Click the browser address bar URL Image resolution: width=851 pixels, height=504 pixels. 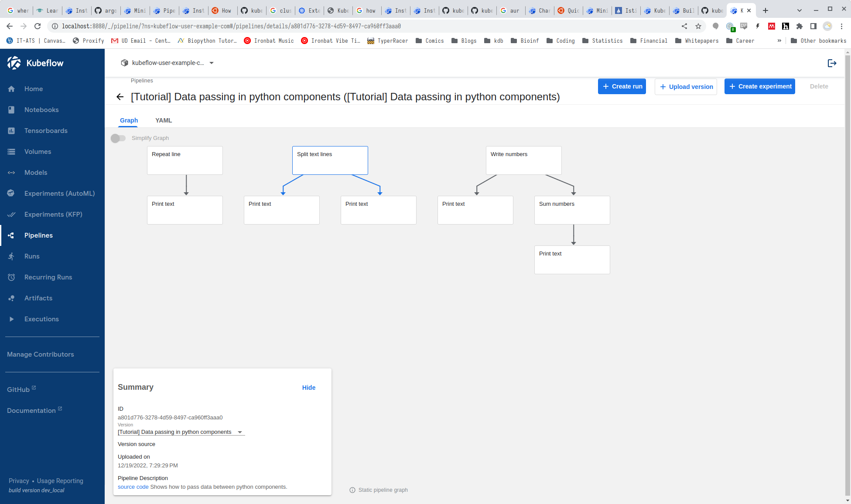[x=231, y=26]
